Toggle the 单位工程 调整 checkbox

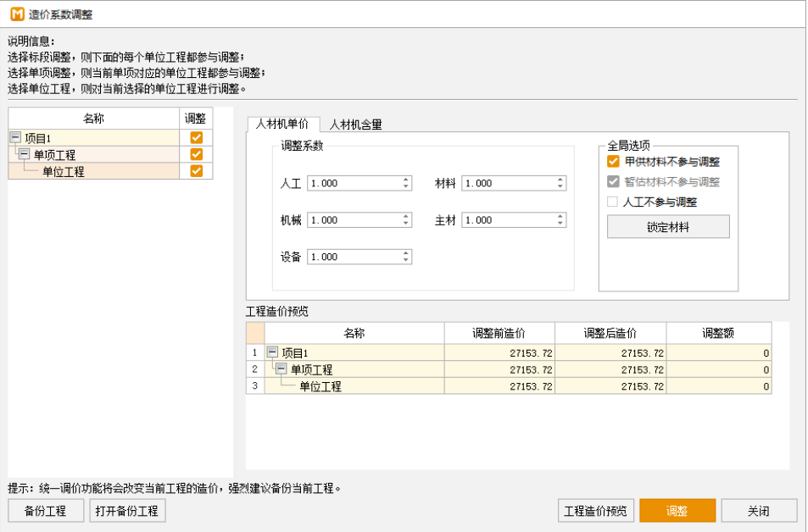coord(196,171)
